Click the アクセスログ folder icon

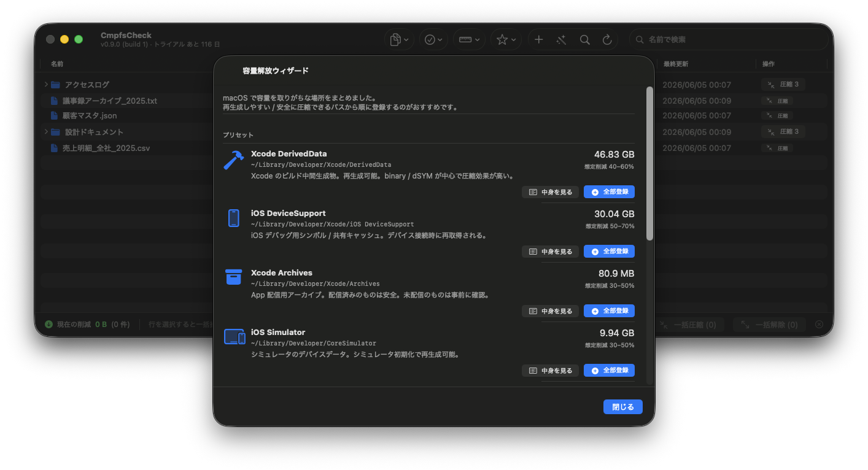(55, 85)
